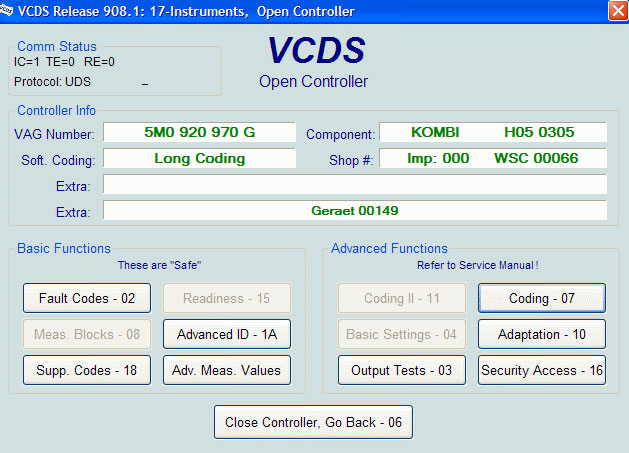This screenshot has height=453, width=629.
Task: Select Advanced ID - 1A
Action: pos(227,334)
